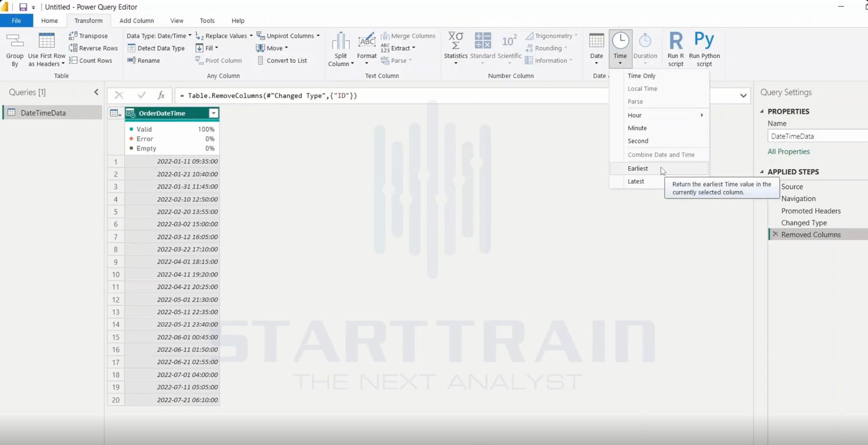Viewport: 868px width, 445px height.
Task: Open the All Properties link
Action: click(788, 152)
